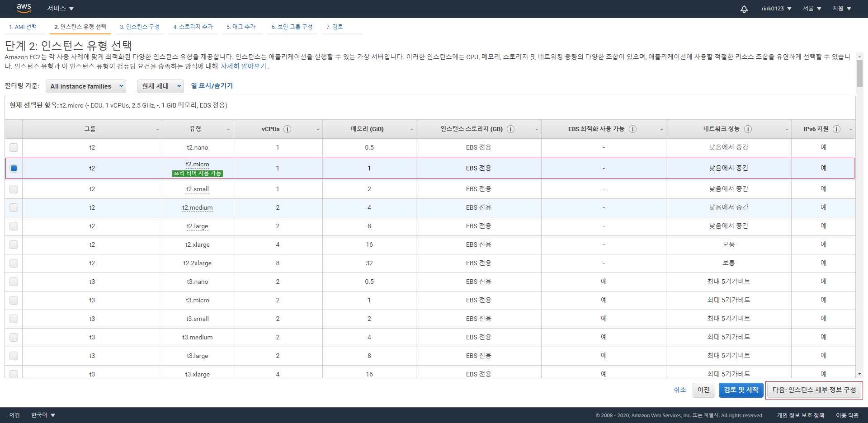The height and width of the screenshot is (423, 868).
Task: Select the t3.nano instance checkbox
Action: 14,282
